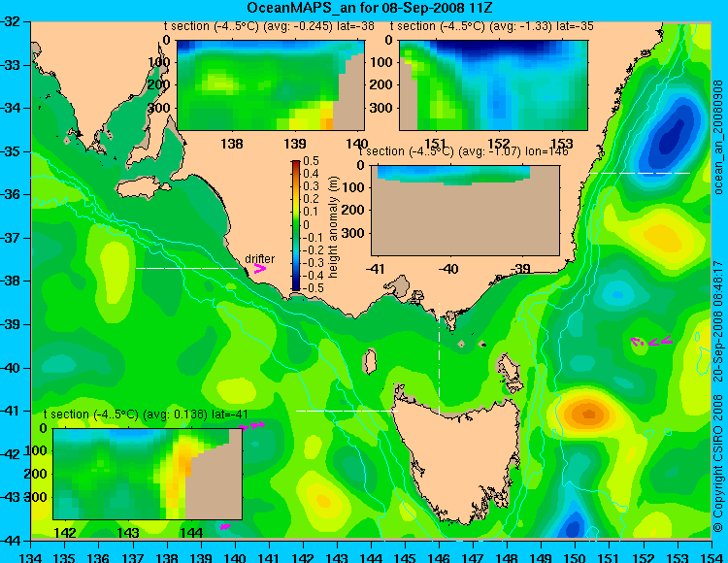Viewport: 728px width, 563px height.
Task: Click section title 't section ... lat=-38'
Action: pyautogui.click(x=269, y=26)
